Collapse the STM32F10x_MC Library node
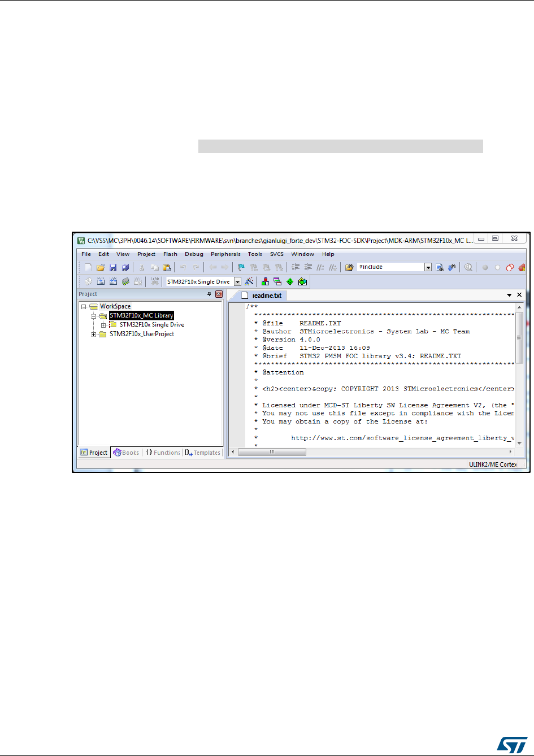This screenshot has height=756, width=534. pyautogui.click(x=94, y=316)
